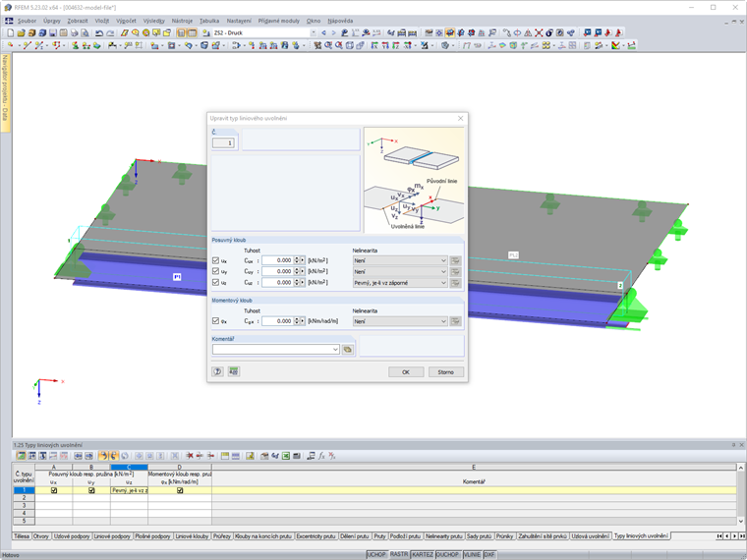Click the units and decimals icon in dialog
This screenshot has width=747, height=560.
click(233, 371)
